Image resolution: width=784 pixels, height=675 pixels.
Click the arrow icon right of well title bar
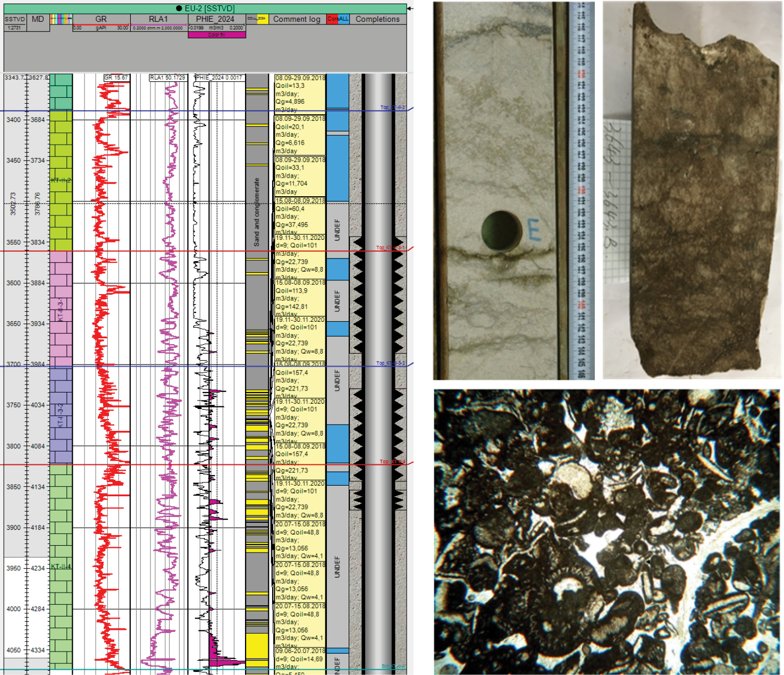point(410,9)
